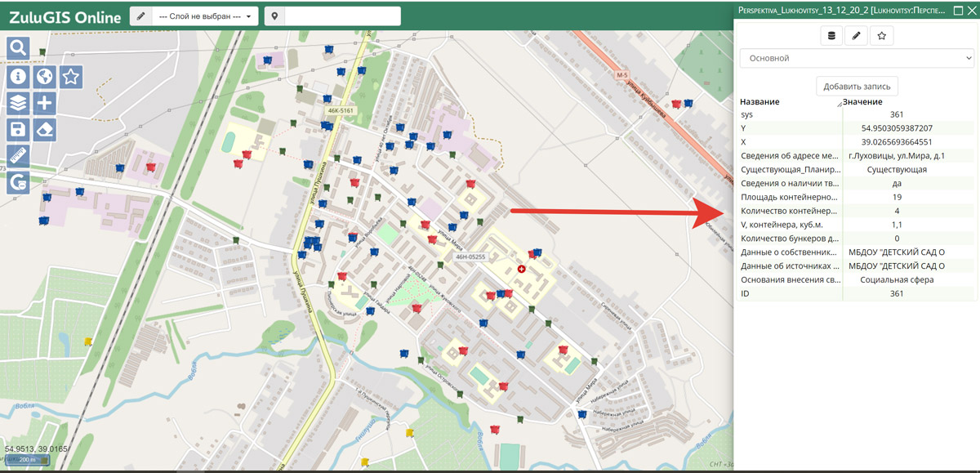Viewport: 980px width, 473px height.
Task: Open the 'Основной' dropdown
Action: coord(856,58)
